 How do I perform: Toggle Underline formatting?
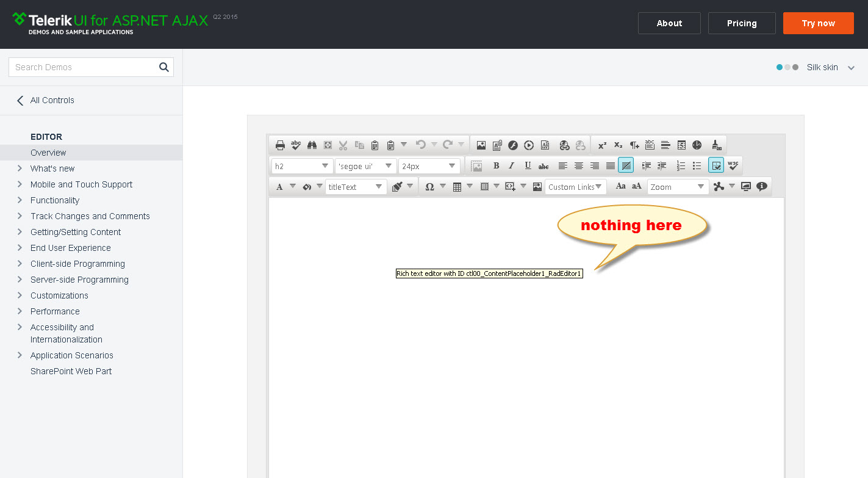[x=528, y=166]
